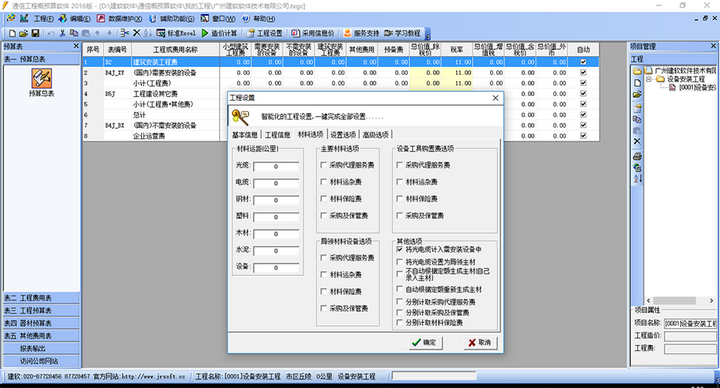Click the Open folder toolbar icon
Image resolution: width=720 pixels, height=388 pixels.
click(23, 33)
